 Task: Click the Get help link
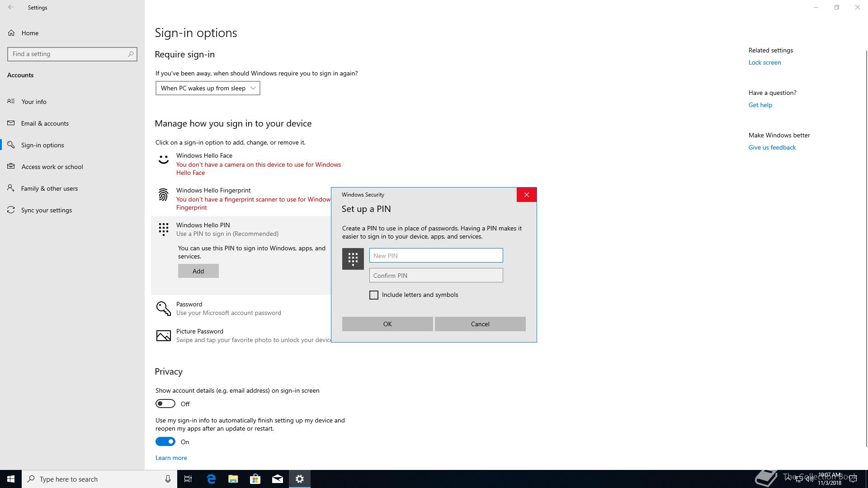tap(760, 105)
